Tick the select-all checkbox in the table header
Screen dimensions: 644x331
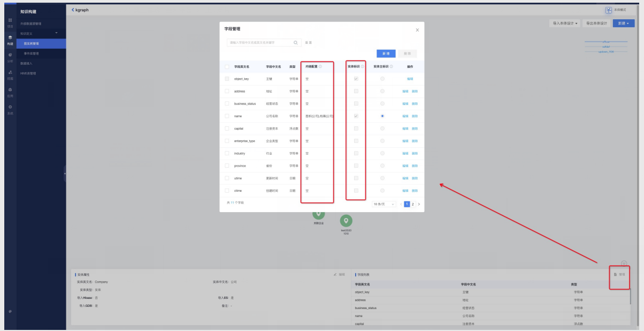(x=227, y=66)
